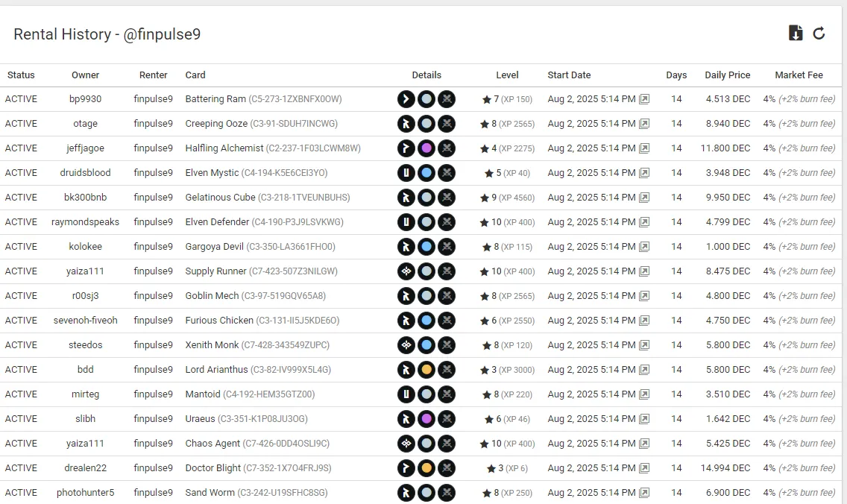The width and height of the screenshot is (847, 504).
Task: Click Rental History - @finpulse9 title
Action: [x=107, y=34]
